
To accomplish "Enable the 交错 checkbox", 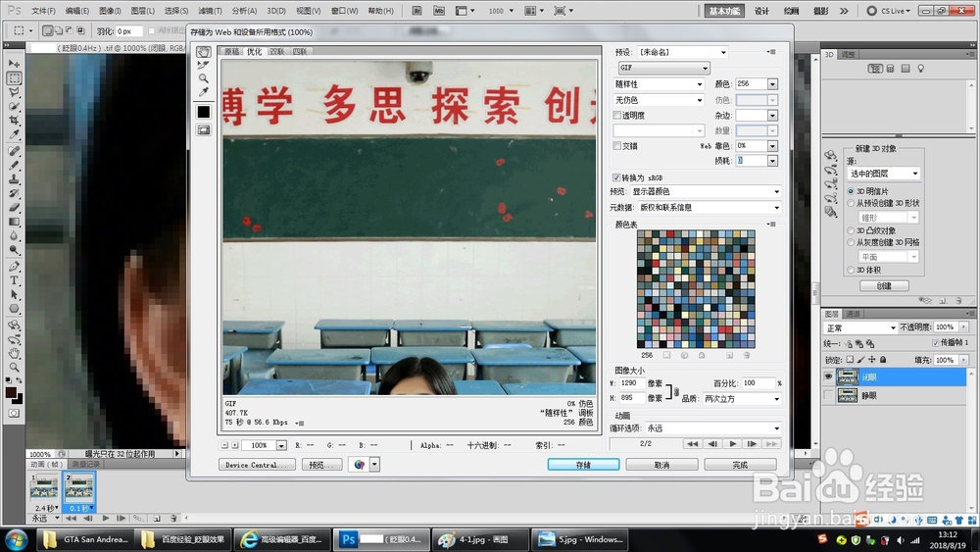I will click(x=616, y=146).
